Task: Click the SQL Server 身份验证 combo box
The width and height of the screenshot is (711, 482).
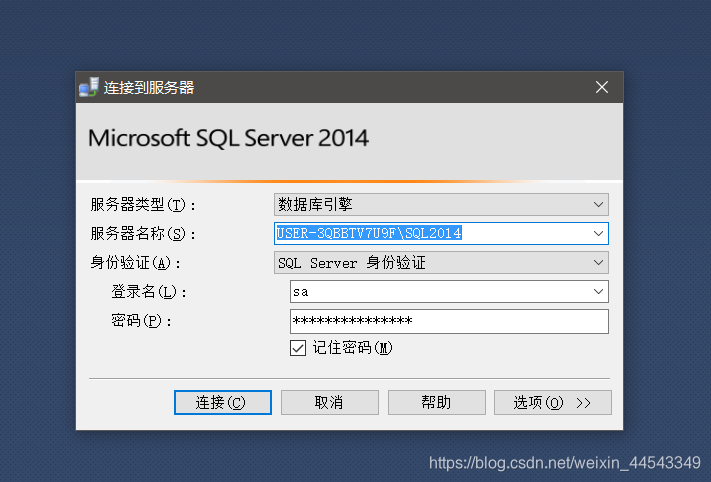Action: [x=441, y=263]
